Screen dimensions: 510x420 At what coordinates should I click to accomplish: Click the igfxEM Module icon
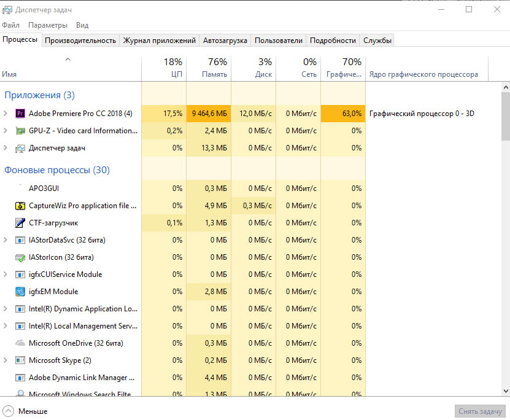point(20,292)
